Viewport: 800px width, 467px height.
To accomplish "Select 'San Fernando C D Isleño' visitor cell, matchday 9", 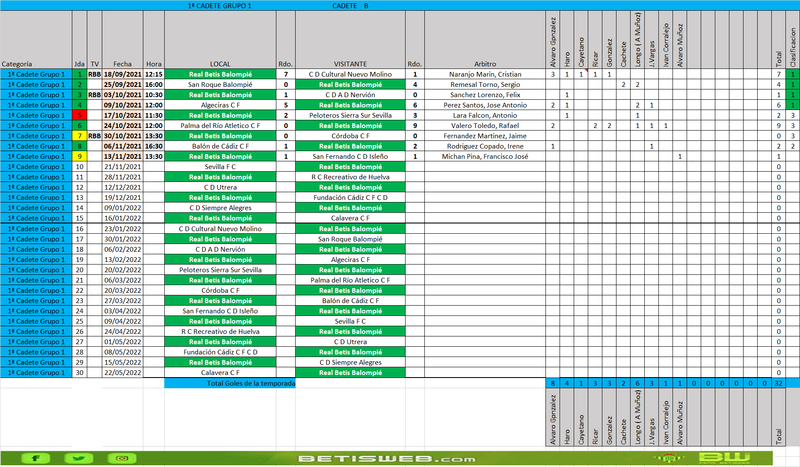I will click(350, 156).
